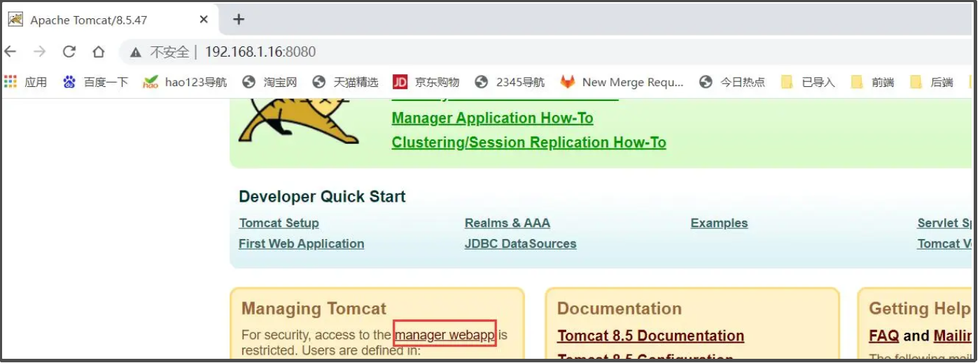Open the Examples link

click(719, 223)
